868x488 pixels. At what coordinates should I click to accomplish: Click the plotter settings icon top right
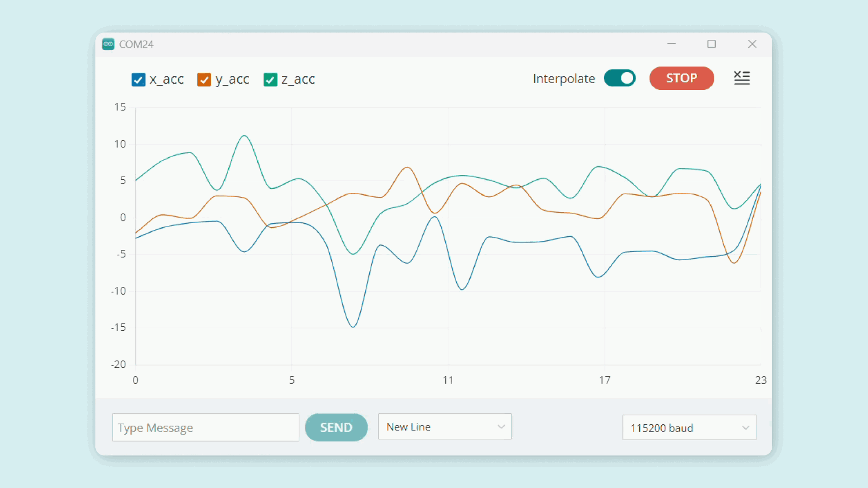[742, 78]
